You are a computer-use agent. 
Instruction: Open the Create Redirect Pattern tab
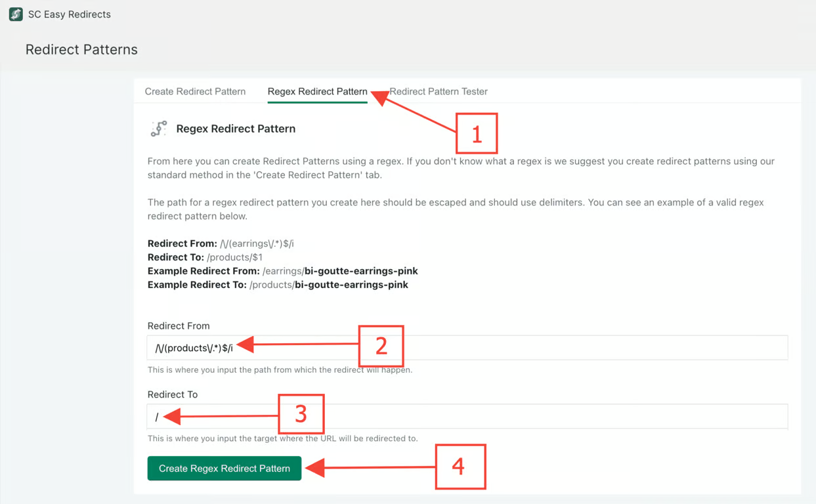195,91
